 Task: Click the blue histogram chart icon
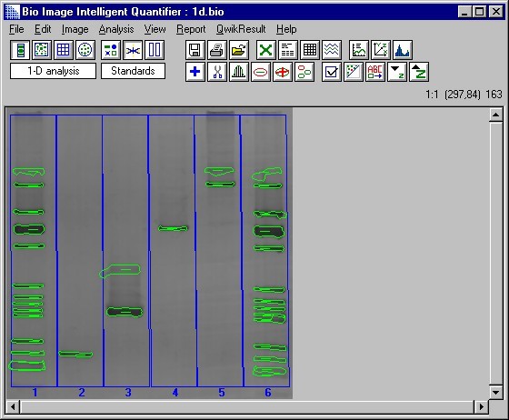point(403,50)
